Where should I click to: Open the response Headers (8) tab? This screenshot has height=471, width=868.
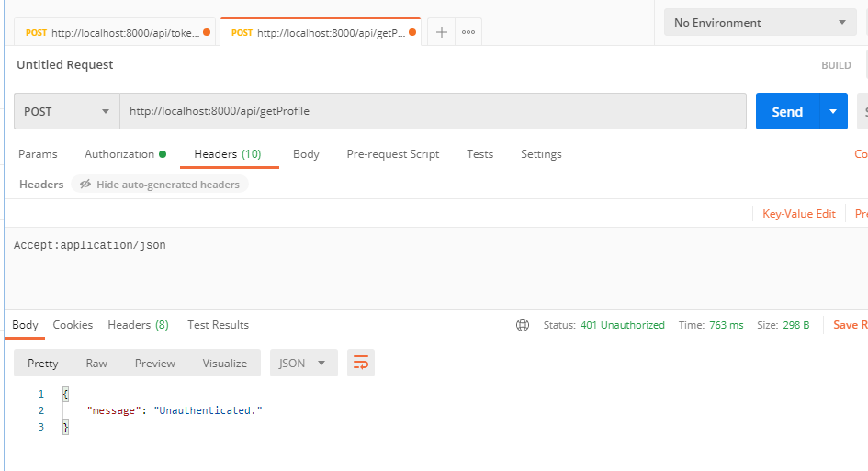point(139,325)
